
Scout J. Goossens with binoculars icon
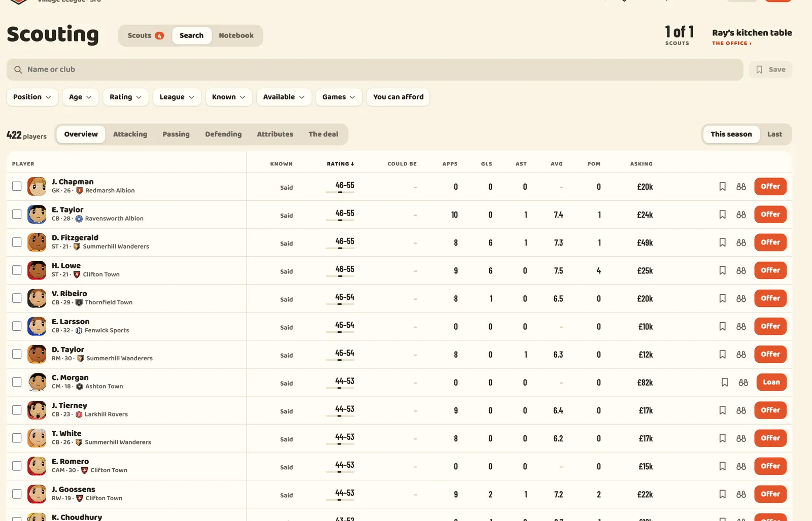741,494
